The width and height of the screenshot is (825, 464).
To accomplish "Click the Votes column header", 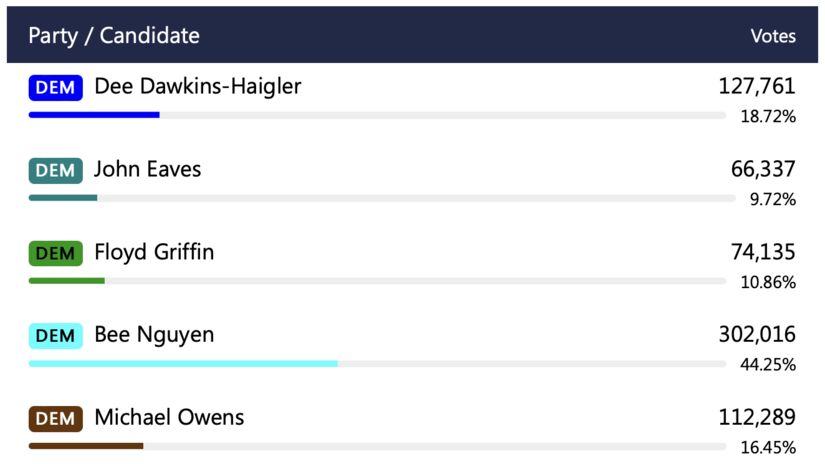I will click(773, 36).
